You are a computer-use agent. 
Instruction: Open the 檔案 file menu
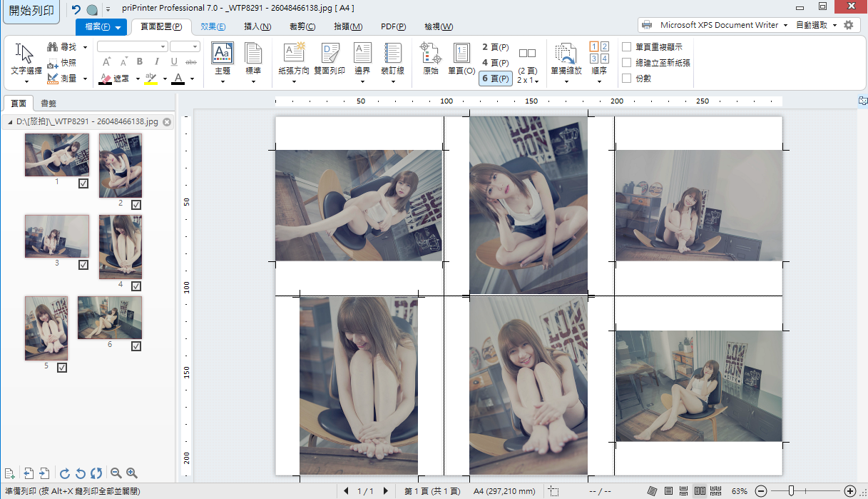coord(101,27)
